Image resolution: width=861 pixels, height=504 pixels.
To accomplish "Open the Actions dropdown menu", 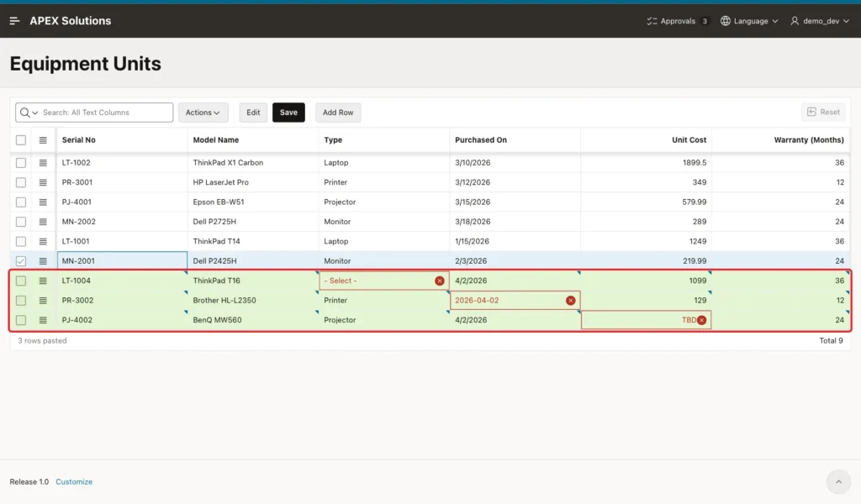I will pos(203,113).
